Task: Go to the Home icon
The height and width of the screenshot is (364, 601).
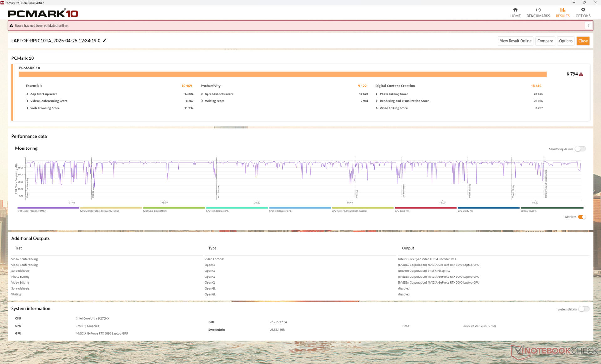Action: coord(515,10)
